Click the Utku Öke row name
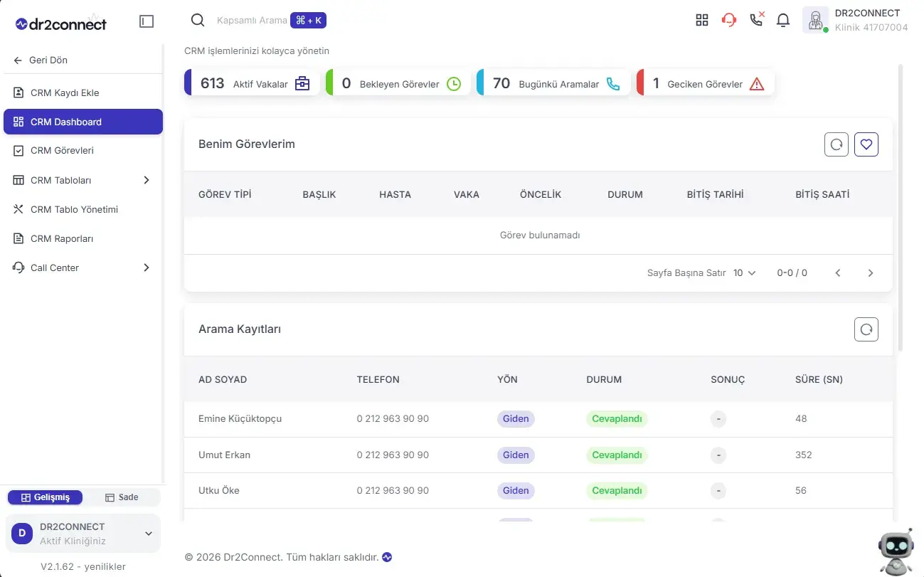 point(219,490)
